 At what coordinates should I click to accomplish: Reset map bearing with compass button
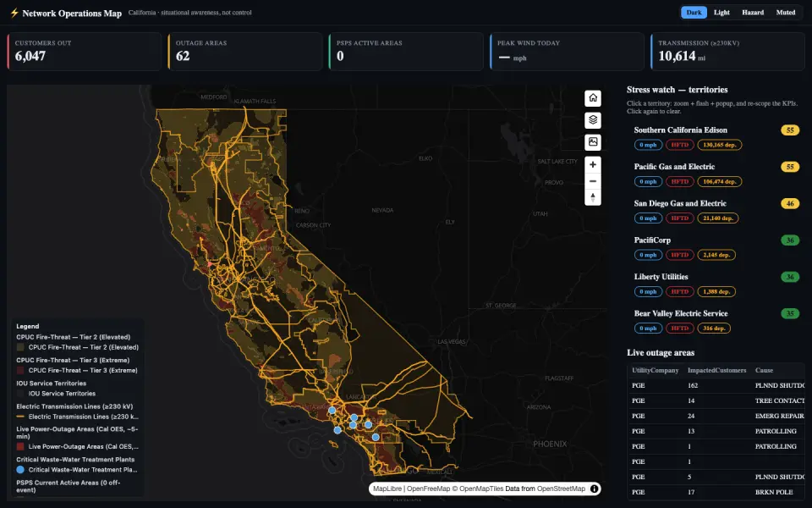pos(593,197)
